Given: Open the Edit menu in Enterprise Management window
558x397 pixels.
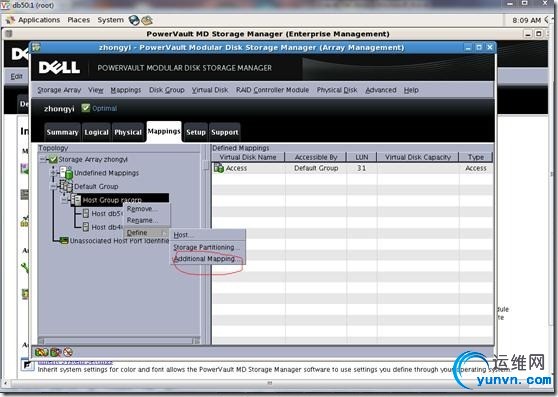Looking at the screenshot, I should coord(16,76).
